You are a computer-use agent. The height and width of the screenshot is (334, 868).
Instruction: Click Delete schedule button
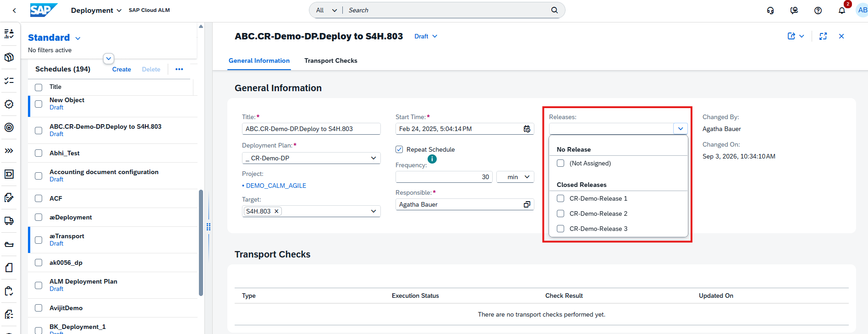pos(151,69)
